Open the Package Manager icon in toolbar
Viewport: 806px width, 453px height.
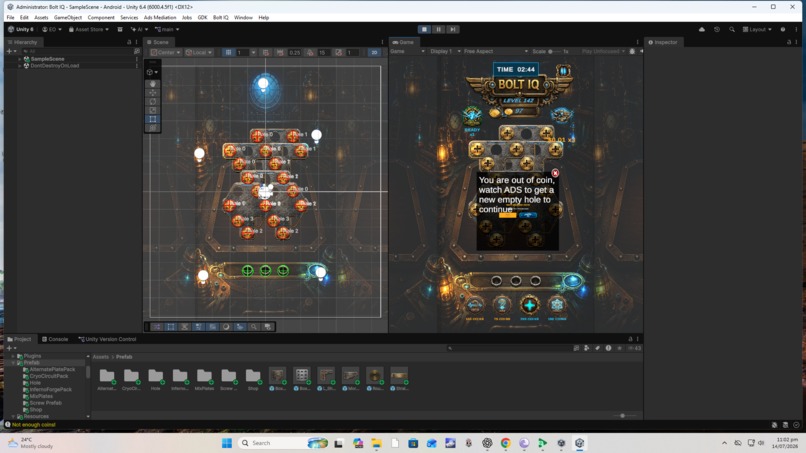click(x=120, y=29)
